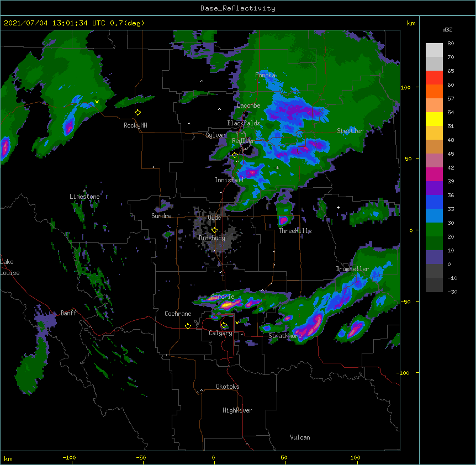This screenshot has height=465, width=476.
Task: Click the Stettler city label
Action: [x=350, y=131]
